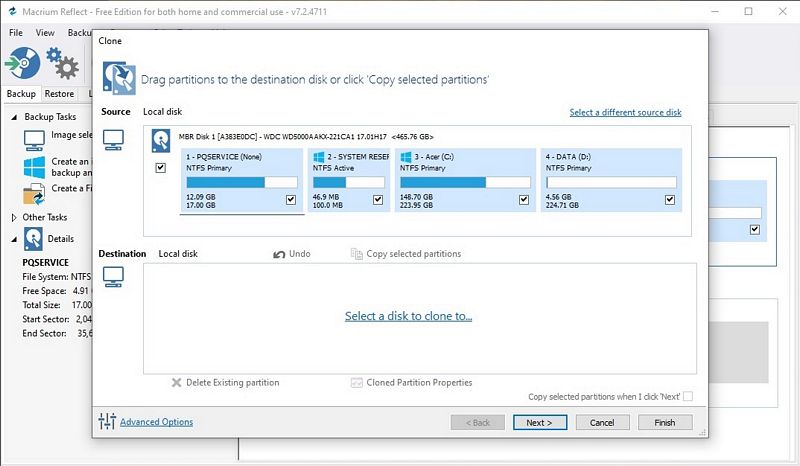Click the Source computer monitor icon
This screenshot has height=466, width=800.
pos(113,139)
